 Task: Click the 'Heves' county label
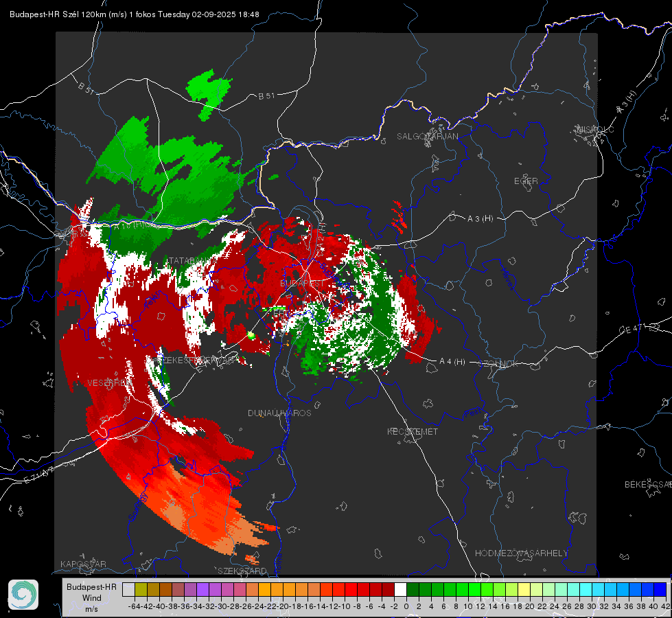coord(508,279)
